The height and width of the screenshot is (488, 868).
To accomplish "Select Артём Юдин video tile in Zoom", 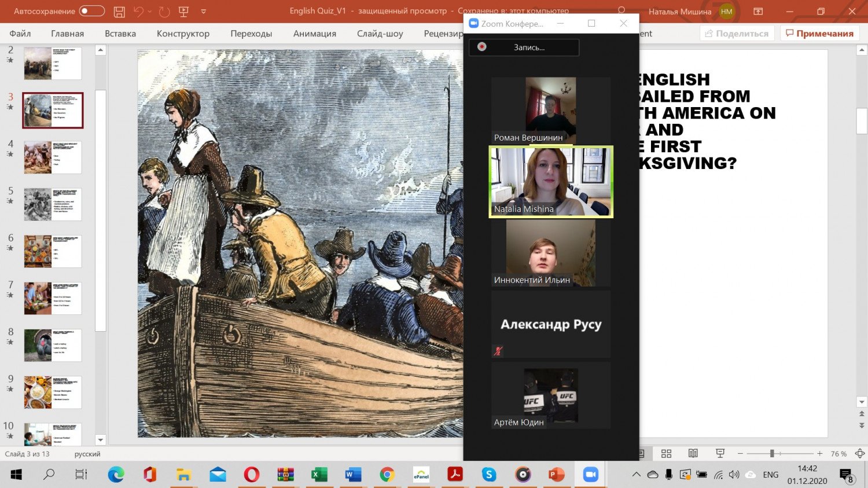I will tap(550, 395).
